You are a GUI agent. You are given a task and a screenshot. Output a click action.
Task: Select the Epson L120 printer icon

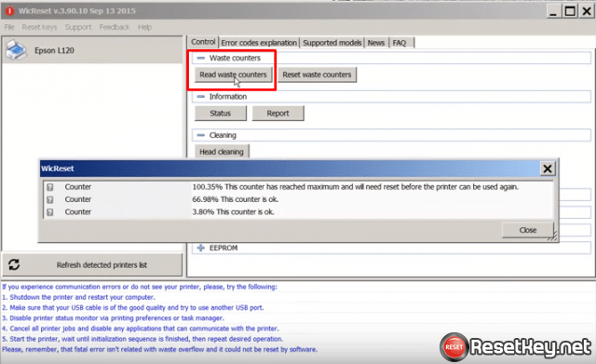17,50
